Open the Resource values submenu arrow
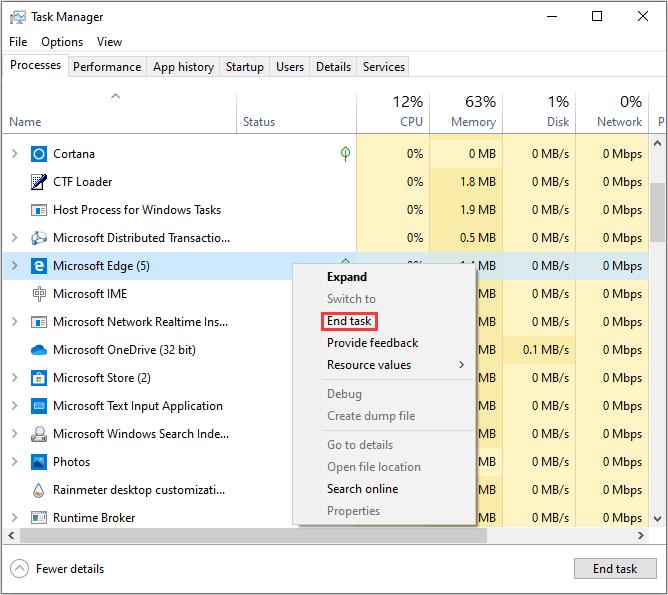 462,365
